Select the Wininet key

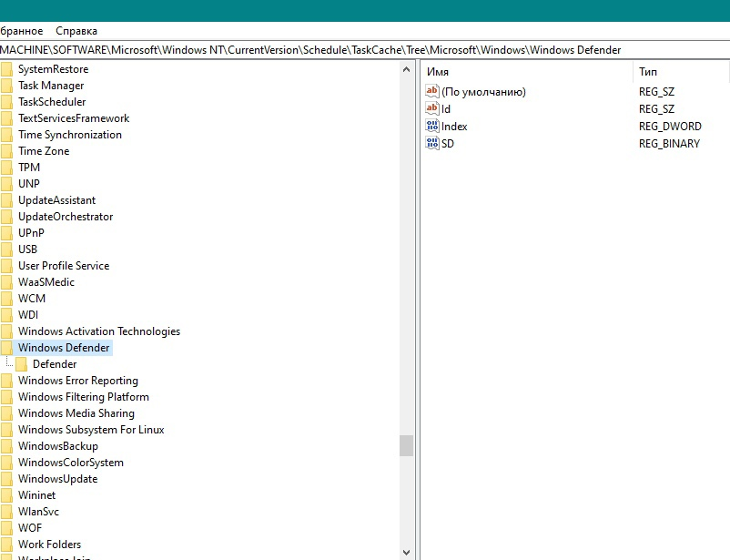click(x=36, y=495)
